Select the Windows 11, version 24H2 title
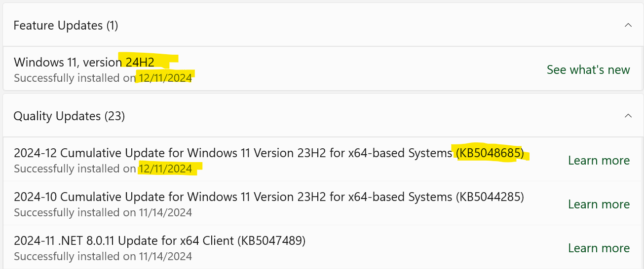The image size is (644, 269). [84, 62]
